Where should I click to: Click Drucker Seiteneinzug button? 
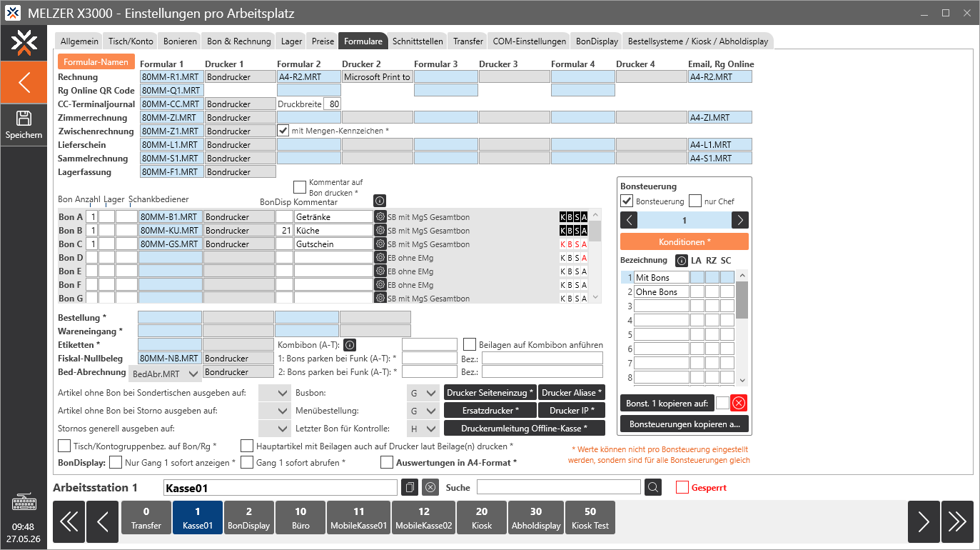point(490,392)
